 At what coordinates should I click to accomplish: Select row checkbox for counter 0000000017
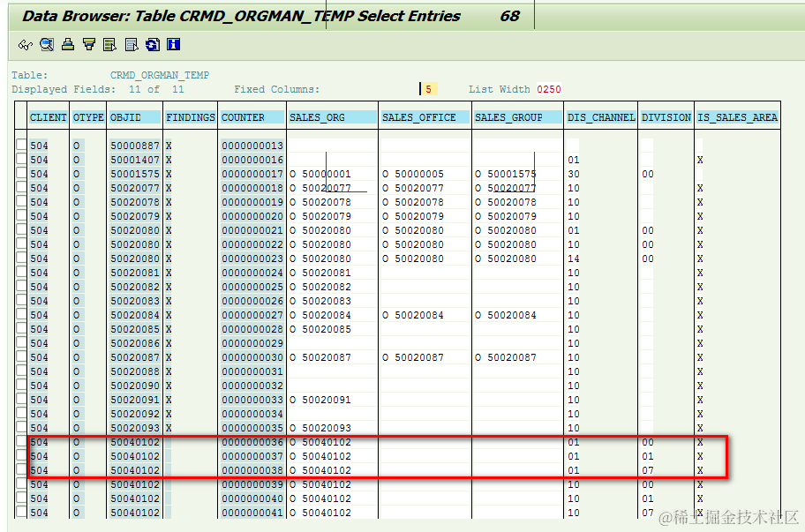21,173
